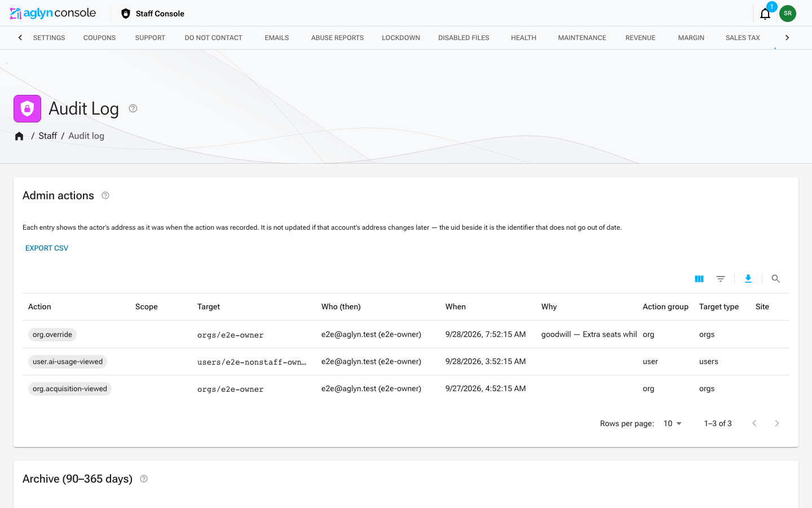Click the download table icon
The height and width of the screenshot is (508, 812).
pyautogui.click(x=748, y=279)
